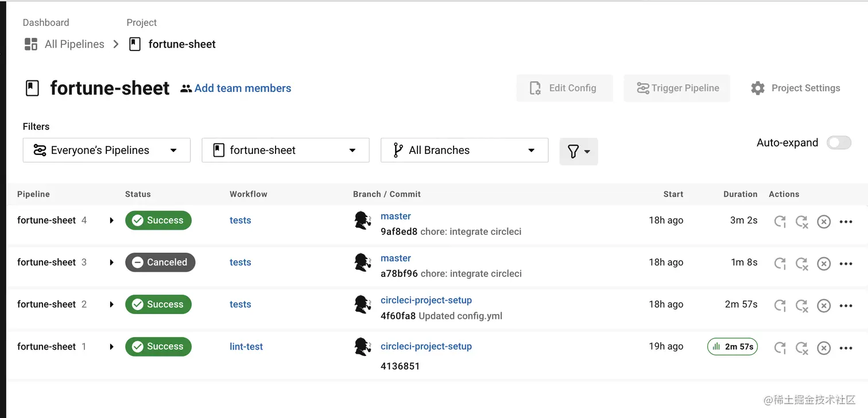This screenshot has height=418, width=868.
Task: Open more actions ellipsis for pipeline 4
Action: (x=846, y=222)
